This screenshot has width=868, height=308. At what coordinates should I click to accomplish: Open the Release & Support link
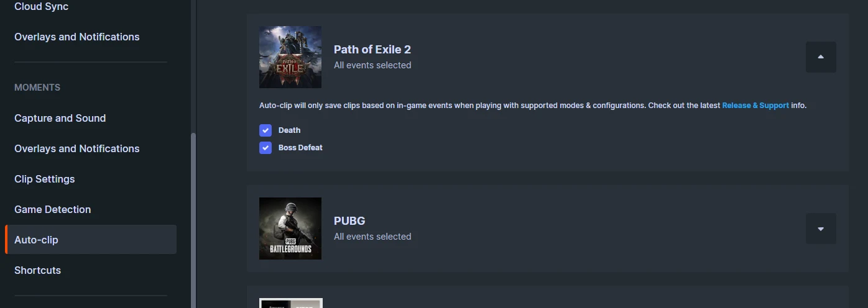point(755,106)
